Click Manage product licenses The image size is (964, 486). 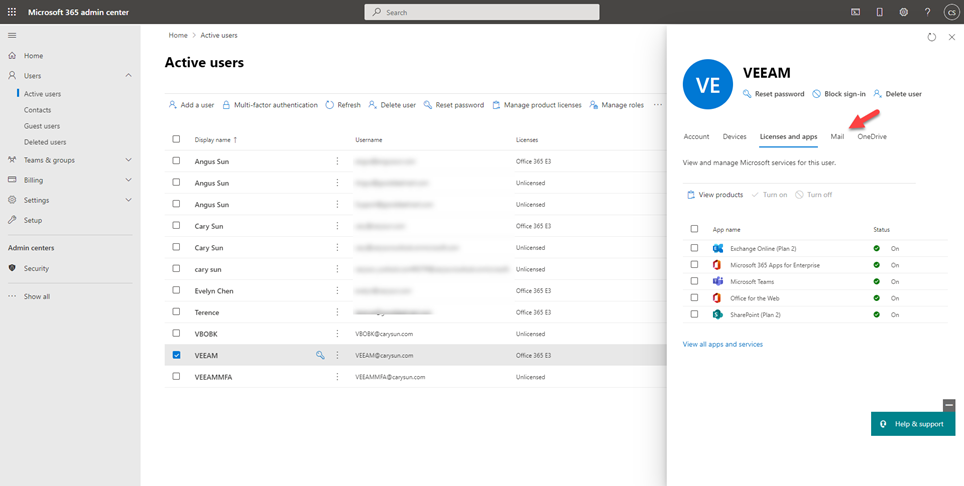537,105
